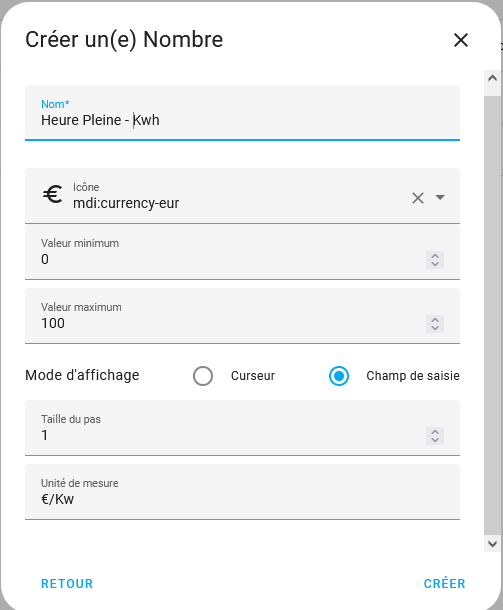Screen dimensions: 503x610
Task: Click the RETOUR button
Action: coord(67,584)
